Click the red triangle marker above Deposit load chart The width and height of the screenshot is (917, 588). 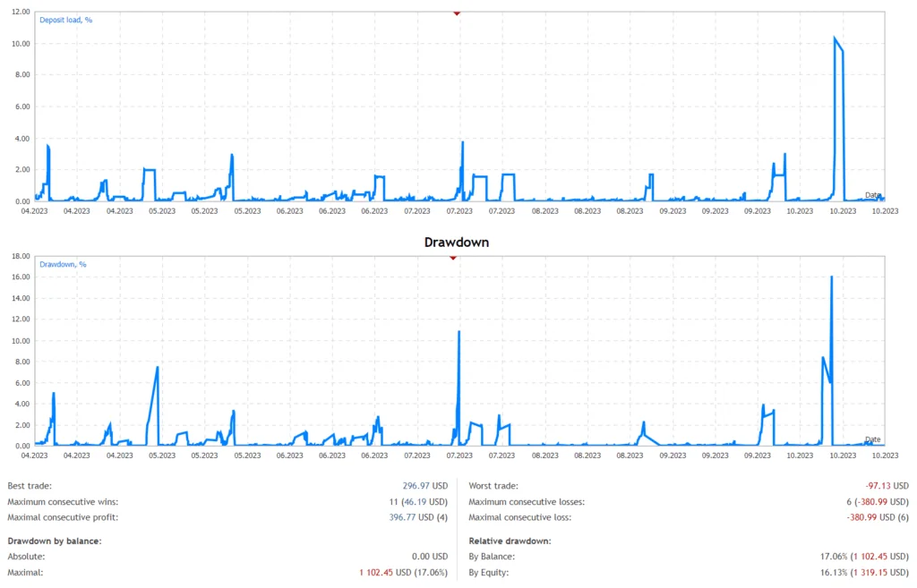(457, 13)
